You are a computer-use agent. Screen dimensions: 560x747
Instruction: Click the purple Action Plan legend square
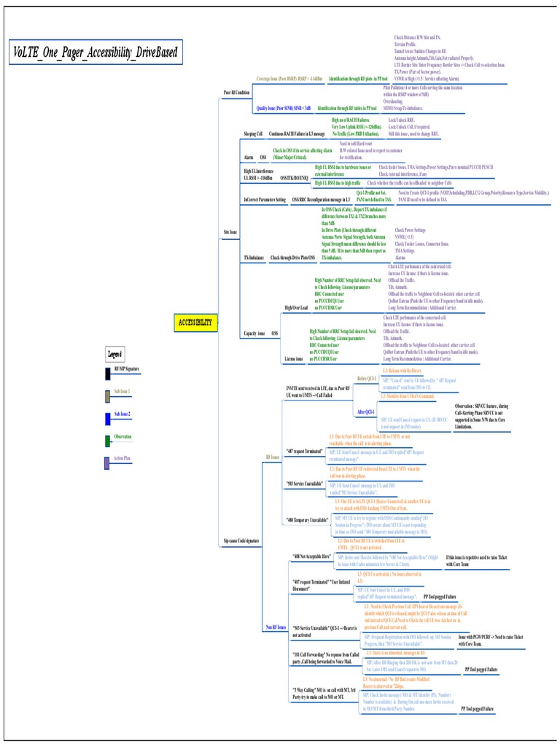108,462
